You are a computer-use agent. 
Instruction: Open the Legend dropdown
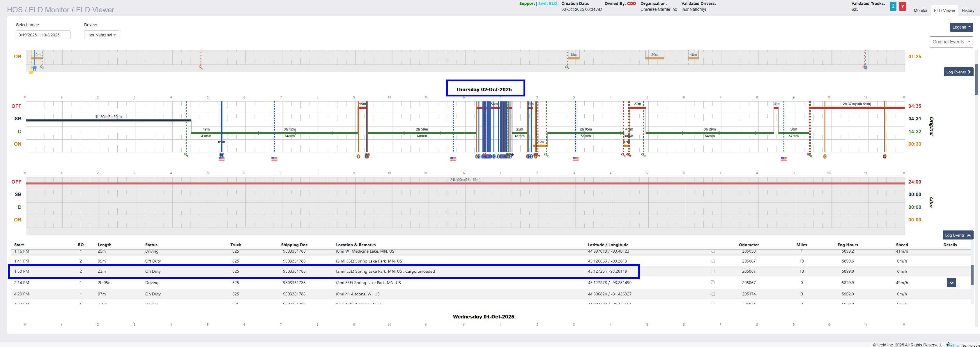point(961,27)
